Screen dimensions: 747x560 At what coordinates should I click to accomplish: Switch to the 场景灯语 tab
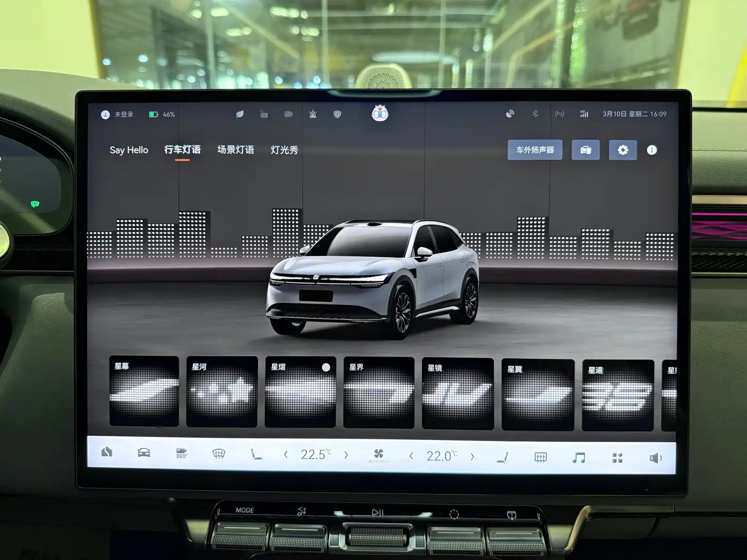[235, 150]
